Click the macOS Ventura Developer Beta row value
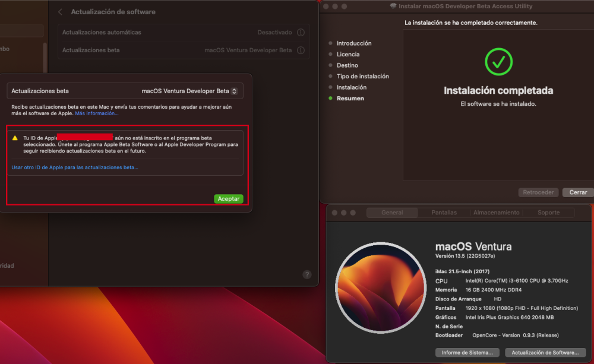The width and height of the screenshot is (594, 364). (x=248, y=50)
